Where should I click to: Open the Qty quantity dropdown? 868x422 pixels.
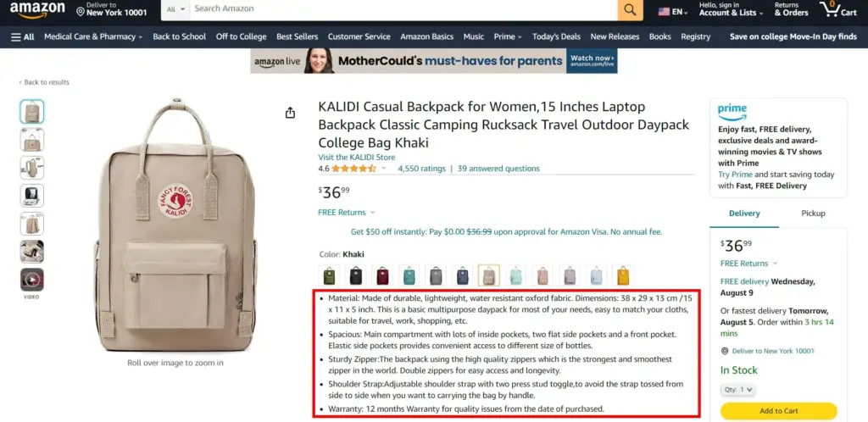[x=738, y=389]
